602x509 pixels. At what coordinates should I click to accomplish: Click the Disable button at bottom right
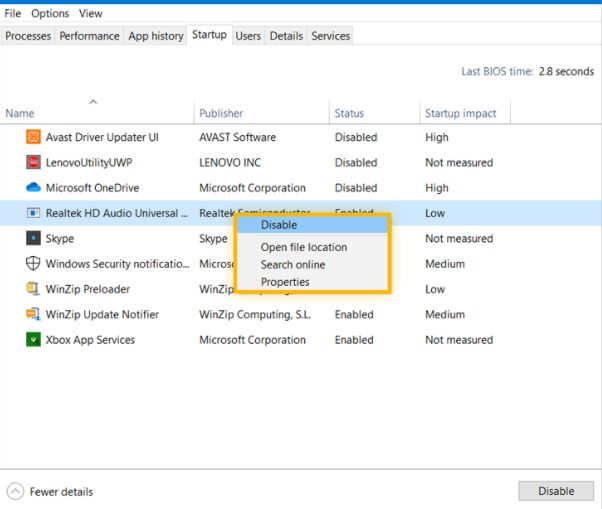point(556,491)
